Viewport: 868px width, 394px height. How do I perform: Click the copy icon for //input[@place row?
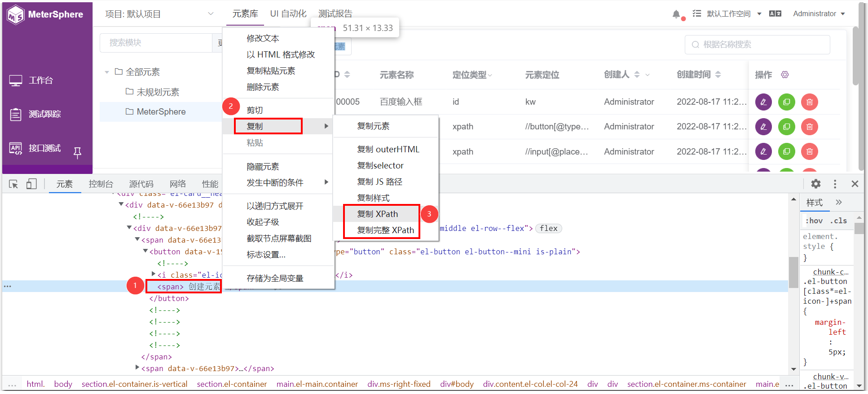click(786, 151)
